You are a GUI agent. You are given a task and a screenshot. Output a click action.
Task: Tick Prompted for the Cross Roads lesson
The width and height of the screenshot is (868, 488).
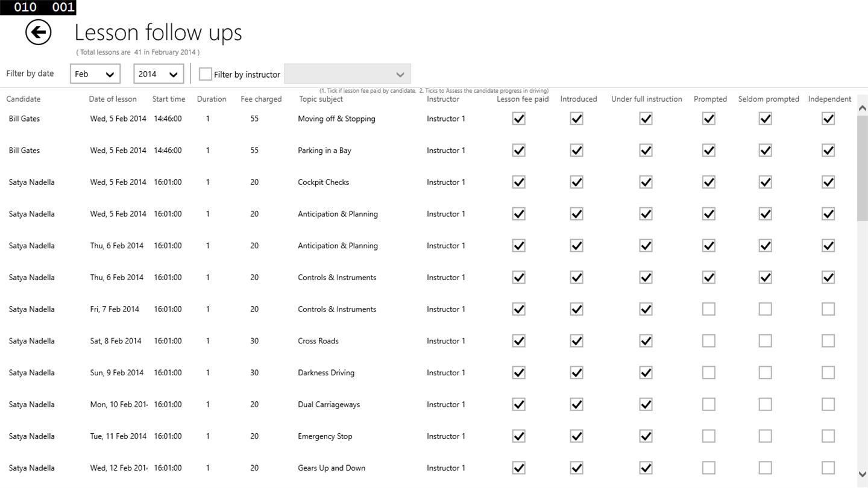(709, 341)
